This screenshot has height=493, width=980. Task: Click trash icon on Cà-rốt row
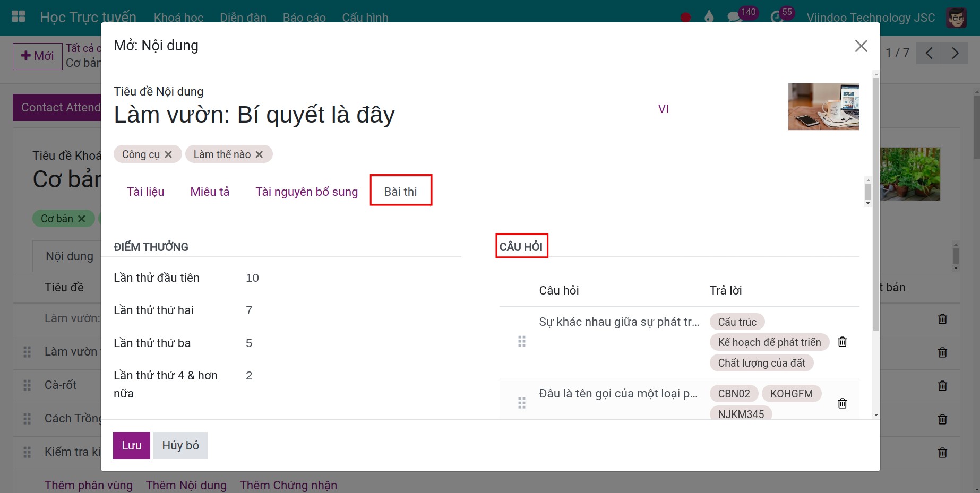click(x=942, y=386)
